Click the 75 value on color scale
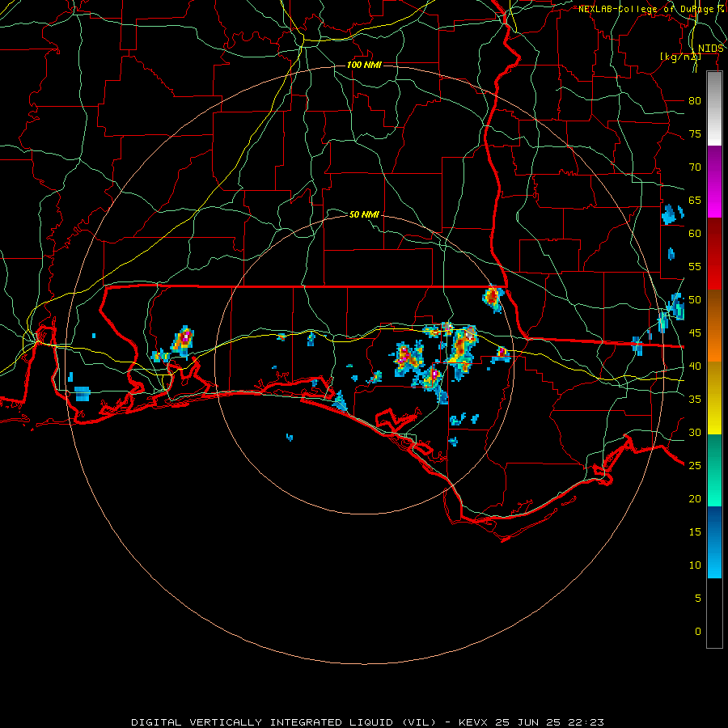Image resolution: width=728 pixels, height=728 pixels. pos(695,134)
